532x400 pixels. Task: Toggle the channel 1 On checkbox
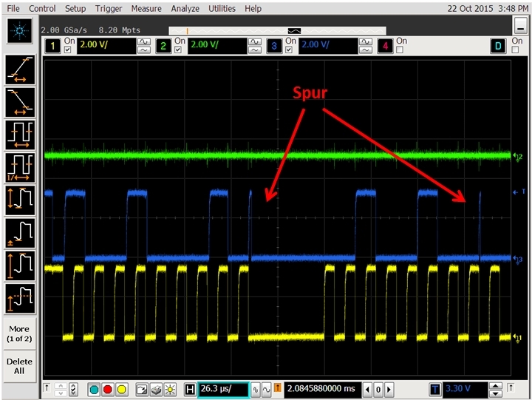point(67,50)
